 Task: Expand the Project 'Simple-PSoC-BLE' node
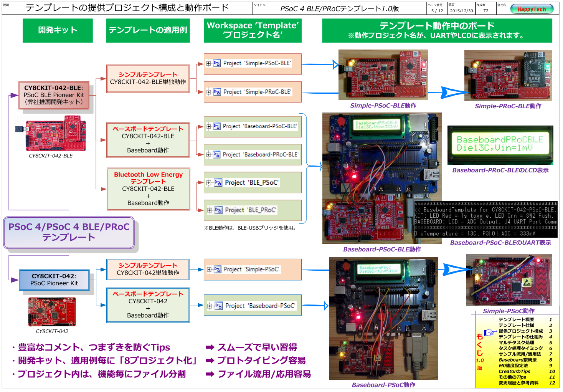[209, 63]
